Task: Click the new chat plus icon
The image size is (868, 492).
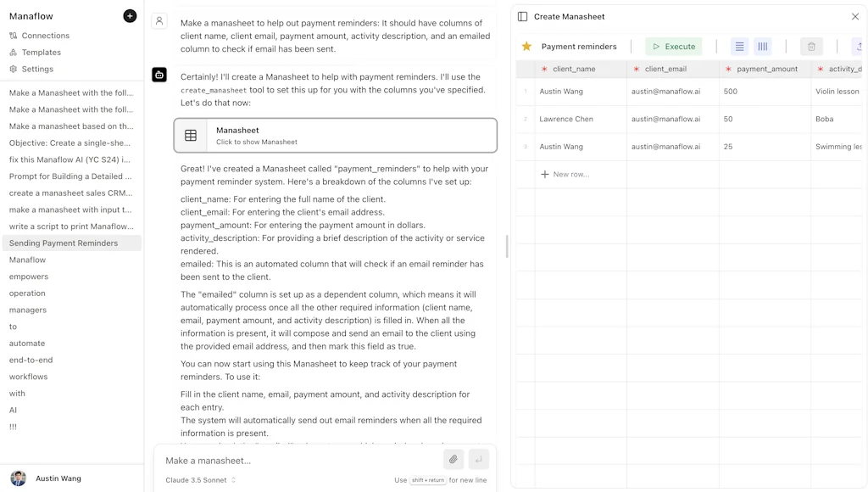Action: point(129,15)
